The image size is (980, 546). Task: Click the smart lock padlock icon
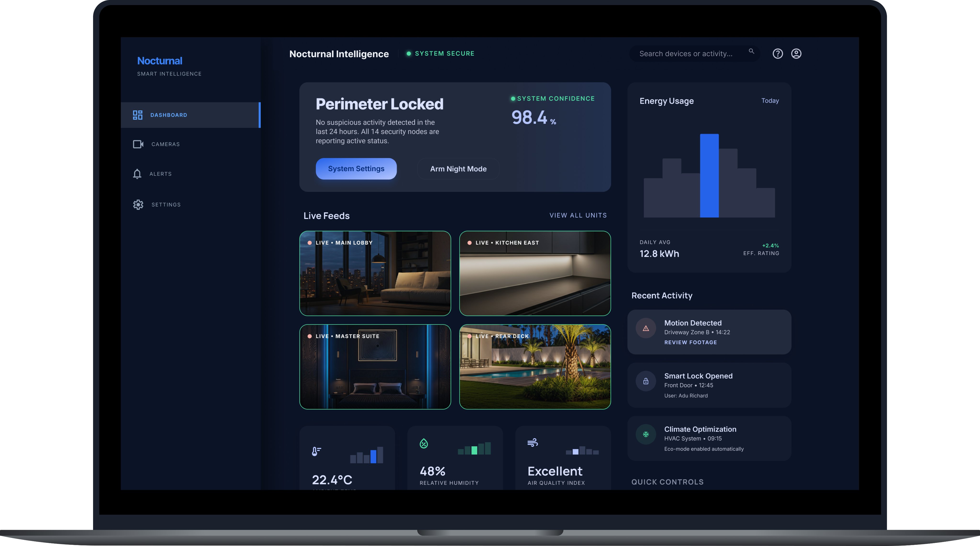646,381
